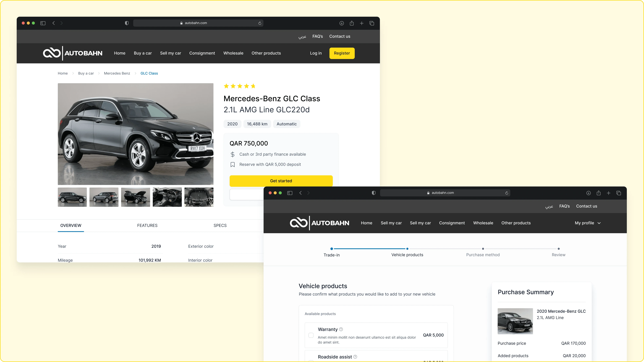
Task: Check the Warranty product checkbox
Action: click(x=311, y=335)
